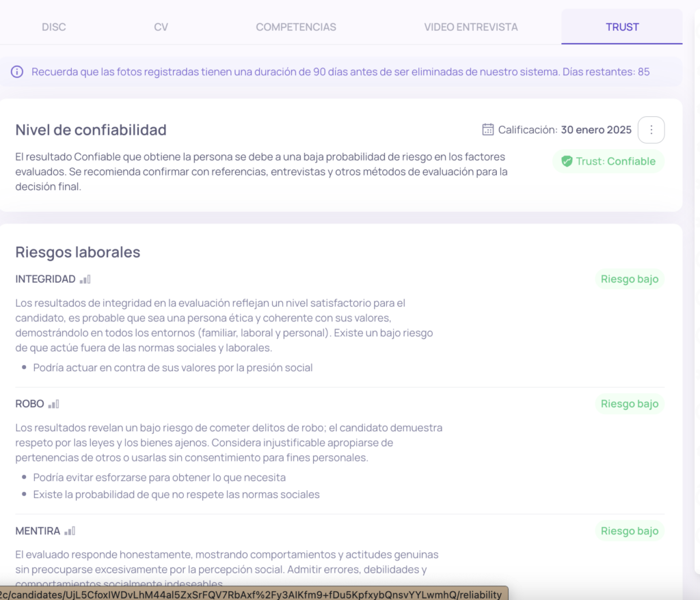
Task: Click the info icon in the photo reminder banner
Action: [17, 72]
